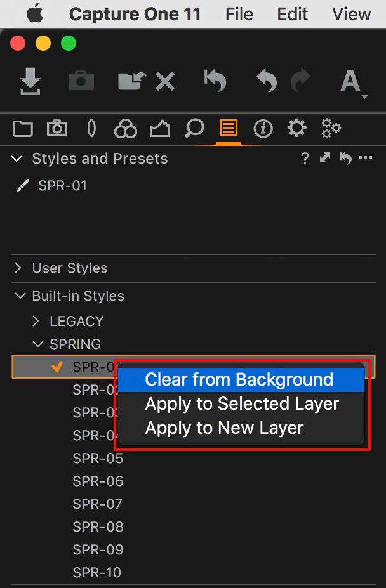Viewport: 386px width, 588px height.
Task: Select the SPR-09 style
Action: pos(98,550)
